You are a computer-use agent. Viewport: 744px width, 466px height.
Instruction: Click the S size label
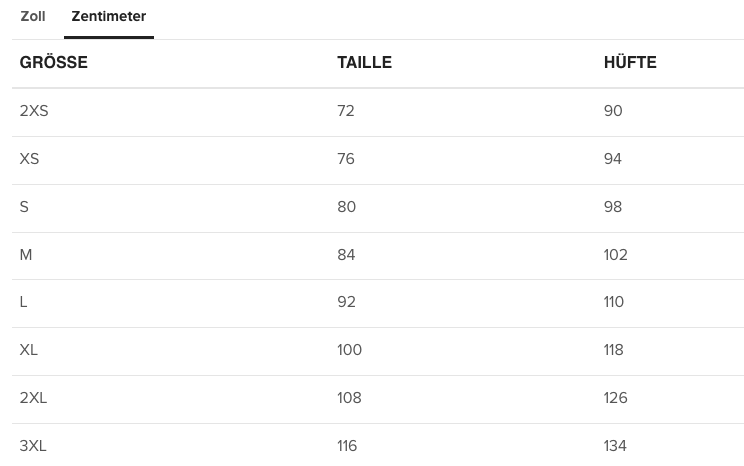[x=24, y=207]
